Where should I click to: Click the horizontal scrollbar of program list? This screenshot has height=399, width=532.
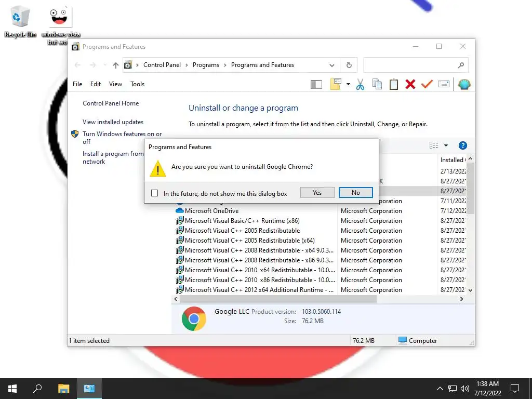coord(278,299)
